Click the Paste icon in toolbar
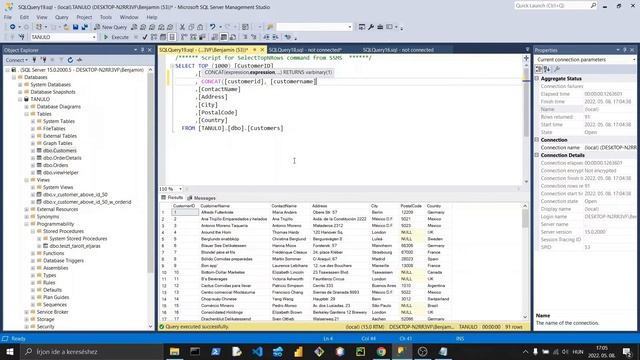The width and height of the screenshot is (640, 360). [200, 27]
